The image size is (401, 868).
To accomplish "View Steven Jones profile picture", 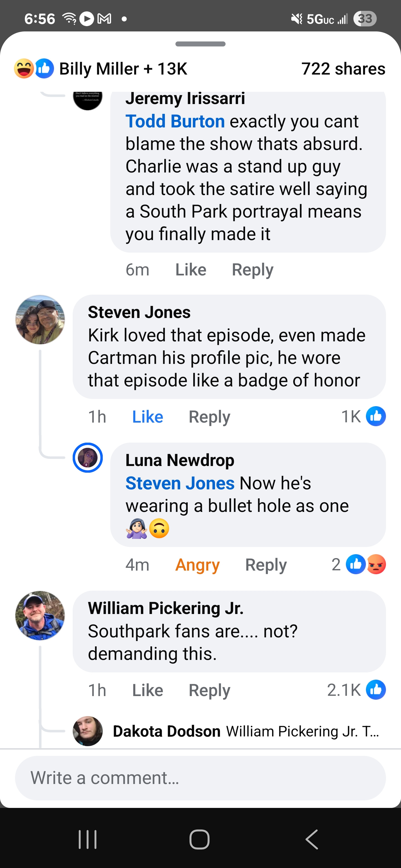I will (40, 320).
